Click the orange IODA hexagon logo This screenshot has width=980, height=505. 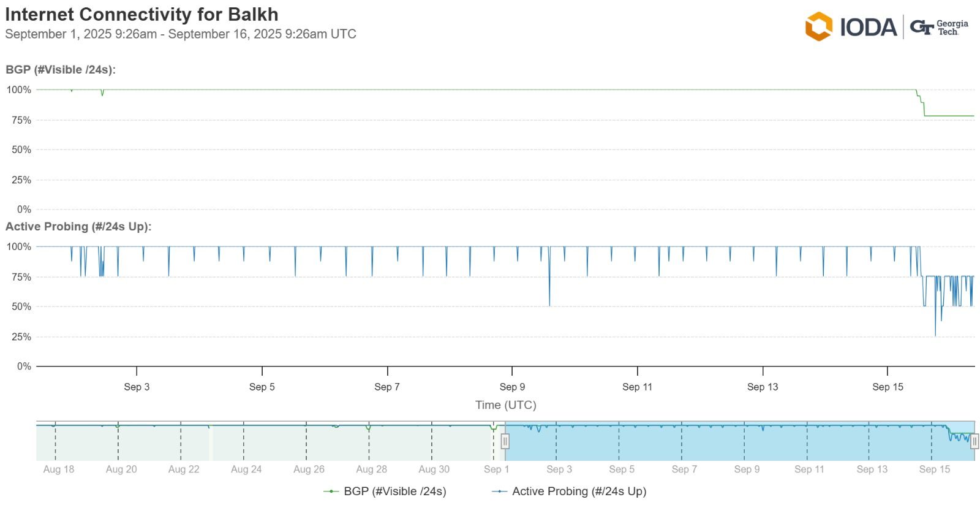pyautogui.click(x=819, y=26)
